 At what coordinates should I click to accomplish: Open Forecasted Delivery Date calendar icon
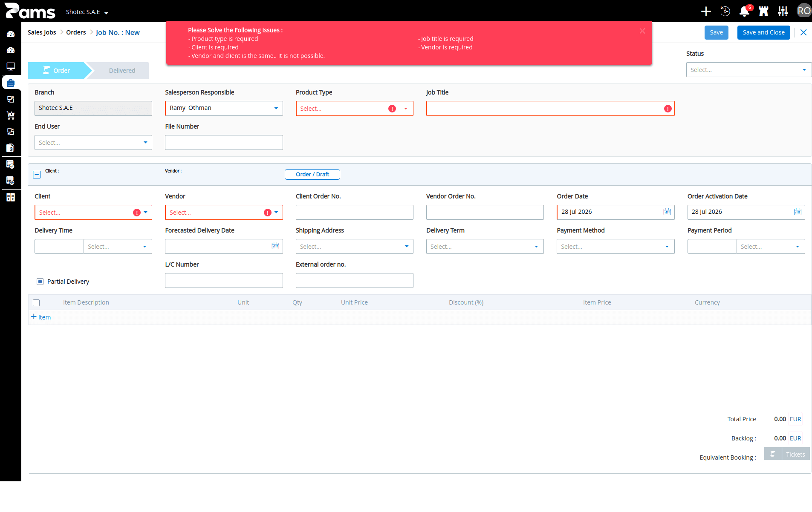[x=275, y=246]
